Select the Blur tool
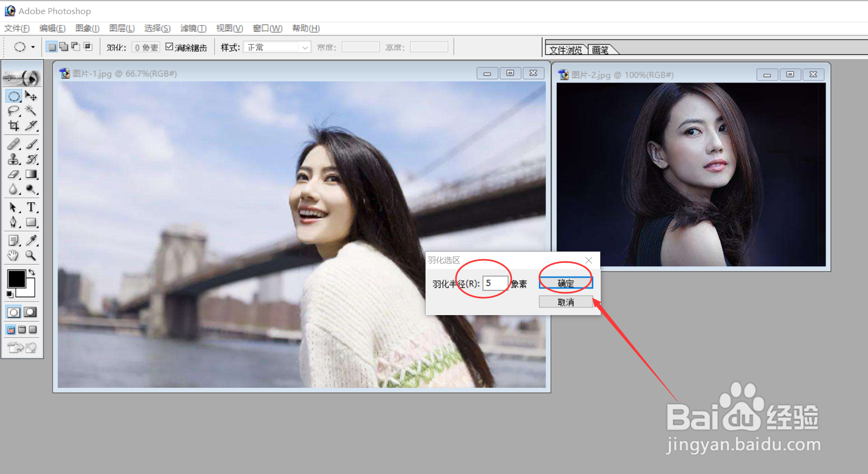The image size is (868, 474). coord(14,189)
